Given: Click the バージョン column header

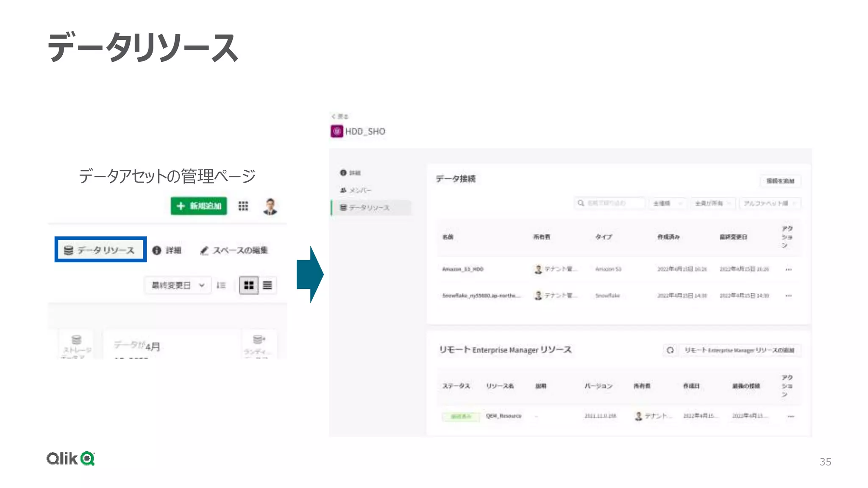Looking at the screenshot, I should coord(598,386).
